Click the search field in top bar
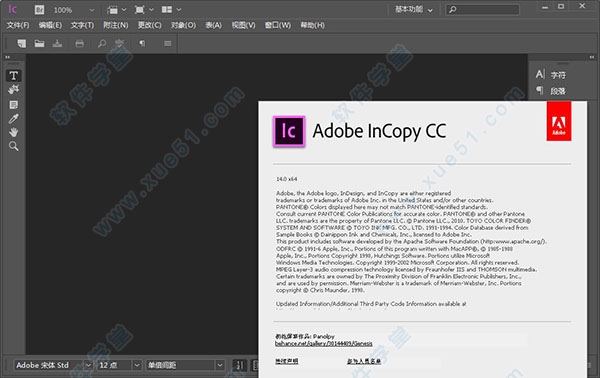 click(483, 10)
